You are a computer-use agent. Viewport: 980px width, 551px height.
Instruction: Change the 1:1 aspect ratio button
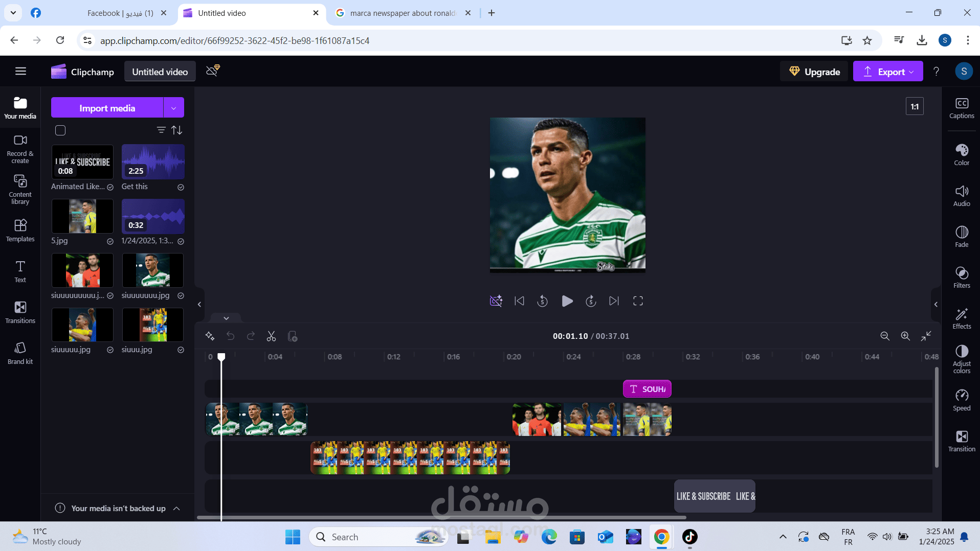[x=915, y=106]
